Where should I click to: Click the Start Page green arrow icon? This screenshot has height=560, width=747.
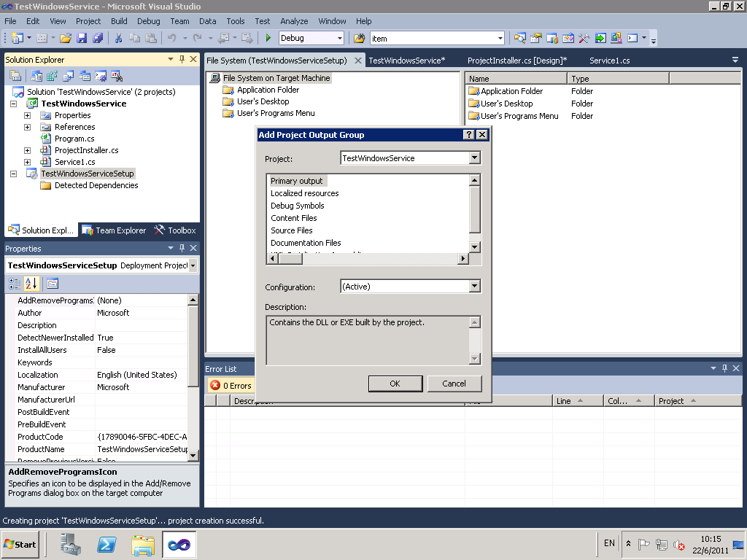[x=600, y=38]
